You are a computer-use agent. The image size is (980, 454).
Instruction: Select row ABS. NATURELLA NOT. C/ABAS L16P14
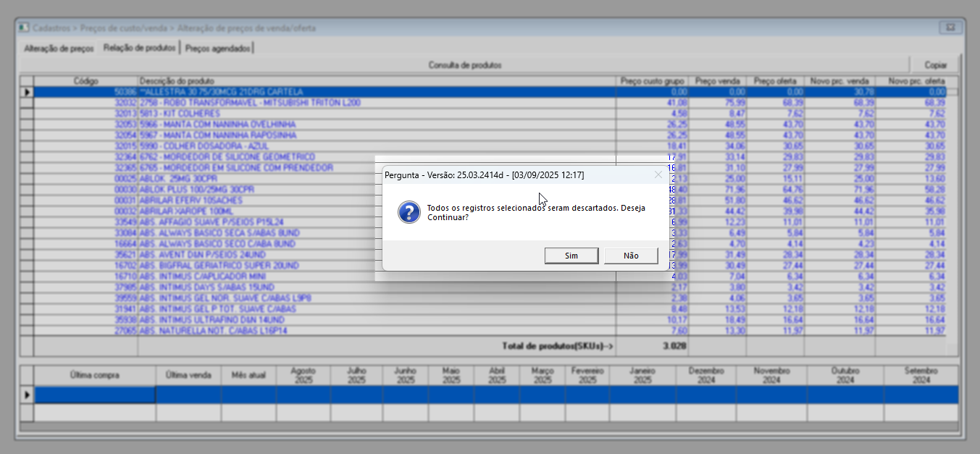pos(490,331)
